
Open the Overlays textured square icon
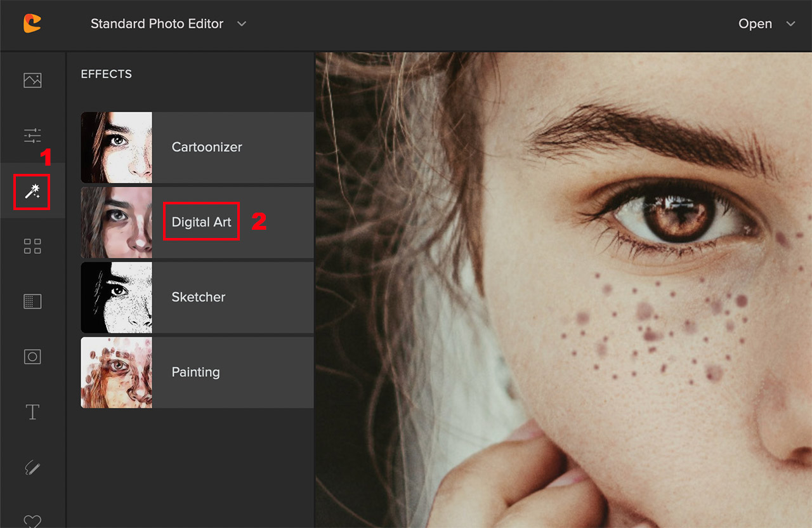click(x=32, y=301)
